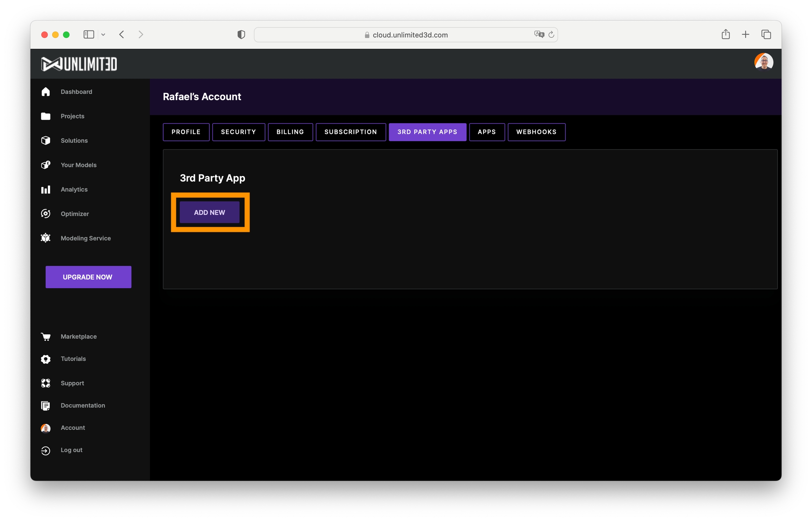Click the Analytics bar chart icon
The height and width of the screenshot is (521, 812).
(x=46, y=190)
